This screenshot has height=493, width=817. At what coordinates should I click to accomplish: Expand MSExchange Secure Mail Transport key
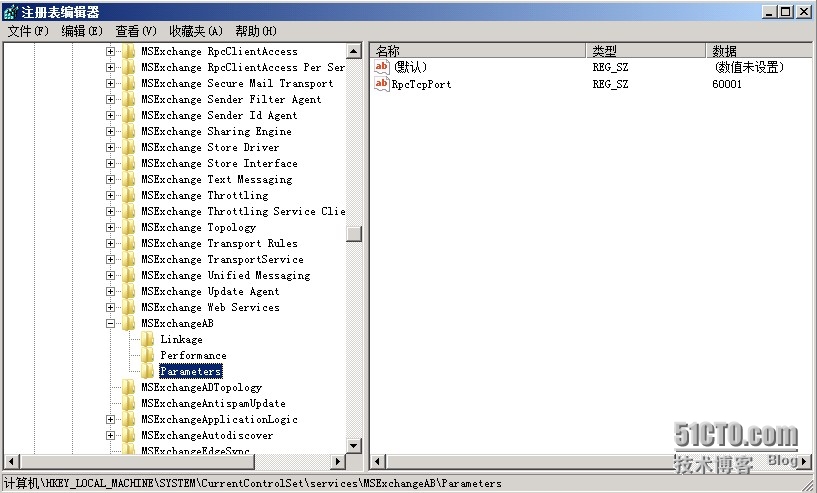(110, 83)
